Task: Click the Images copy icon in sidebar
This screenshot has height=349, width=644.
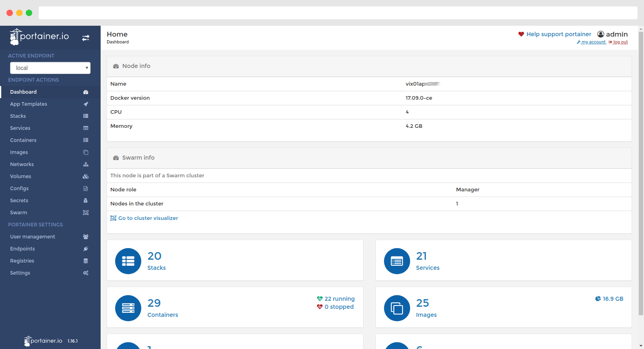Action: 86,152
